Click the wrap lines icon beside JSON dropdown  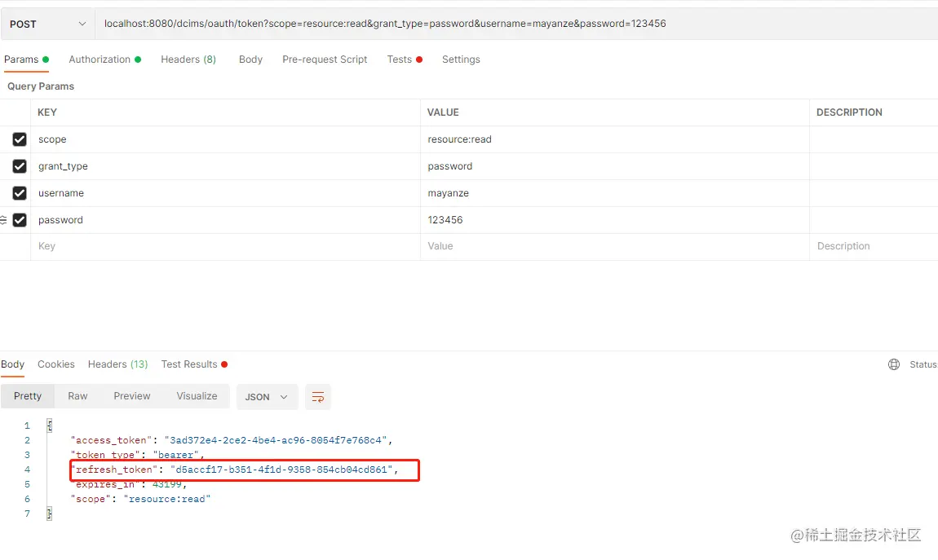click(318, 397)
